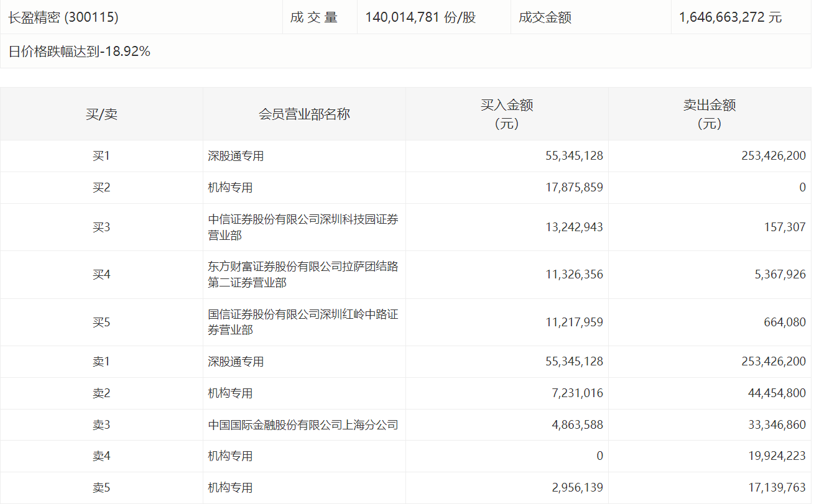Click the buy amount 17,875,859
Viewport: 814px width, 504px height.
(x=574, y=188)
